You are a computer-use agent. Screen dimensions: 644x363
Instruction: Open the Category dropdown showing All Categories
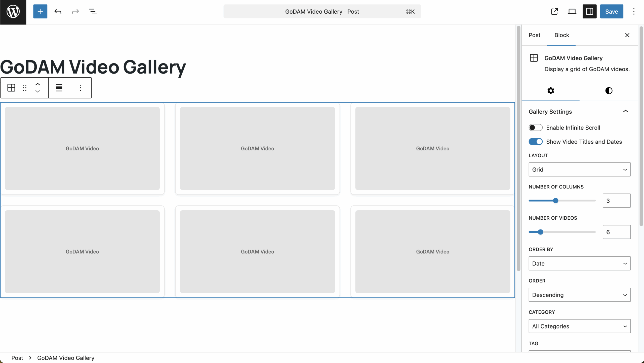(x=580, y=326)
